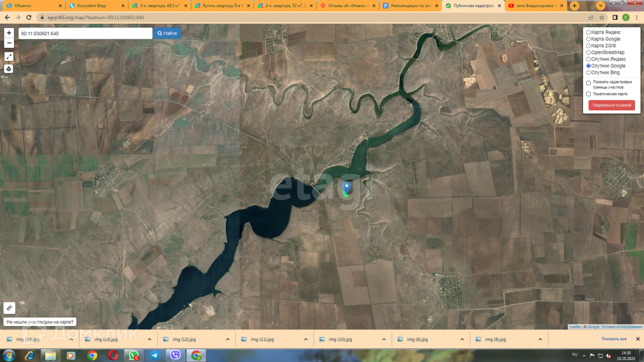Open Telegram from the taskbar

tap(154, 355)
